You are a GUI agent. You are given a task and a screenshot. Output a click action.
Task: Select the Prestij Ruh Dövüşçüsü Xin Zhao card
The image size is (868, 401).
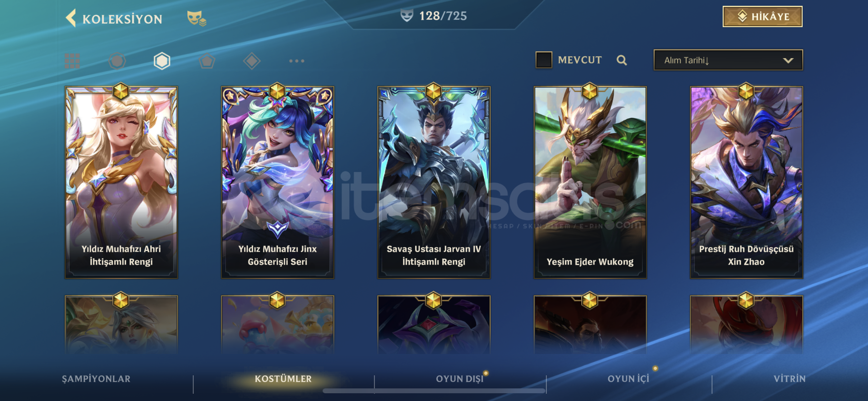[746, 183]
